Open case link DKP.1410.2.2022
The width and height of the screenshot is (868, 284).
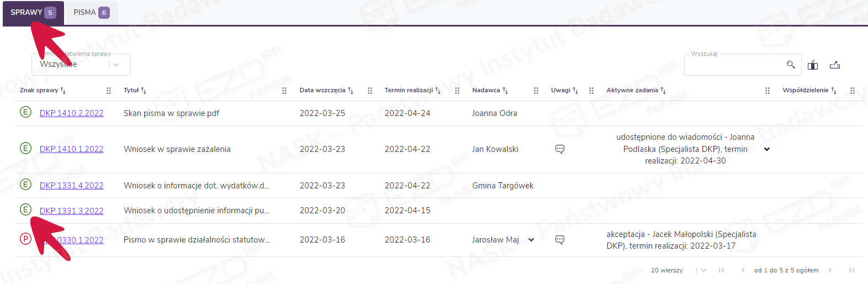pos(71,113)
